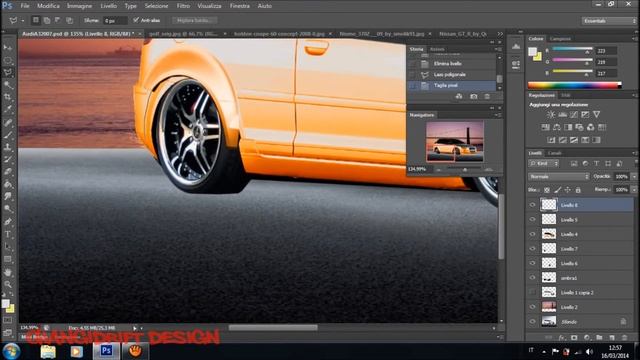Screen dimensions: 640x360
Task: Select the Clone Stamp tool
Action: 8,147
